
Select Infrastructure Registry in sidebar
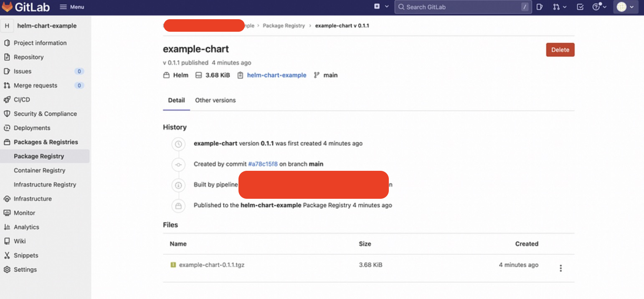(x=45, y=185)
